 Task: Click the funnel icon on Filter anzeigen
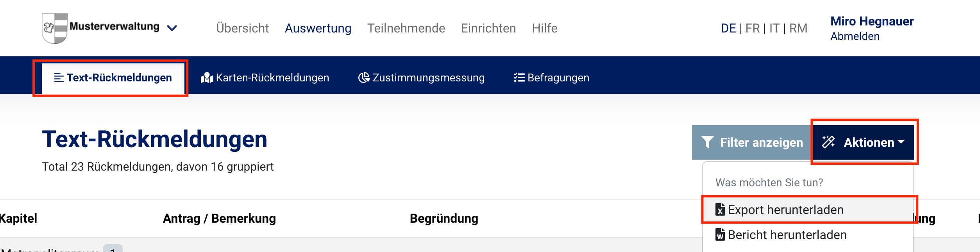click(x=707, y=142)
